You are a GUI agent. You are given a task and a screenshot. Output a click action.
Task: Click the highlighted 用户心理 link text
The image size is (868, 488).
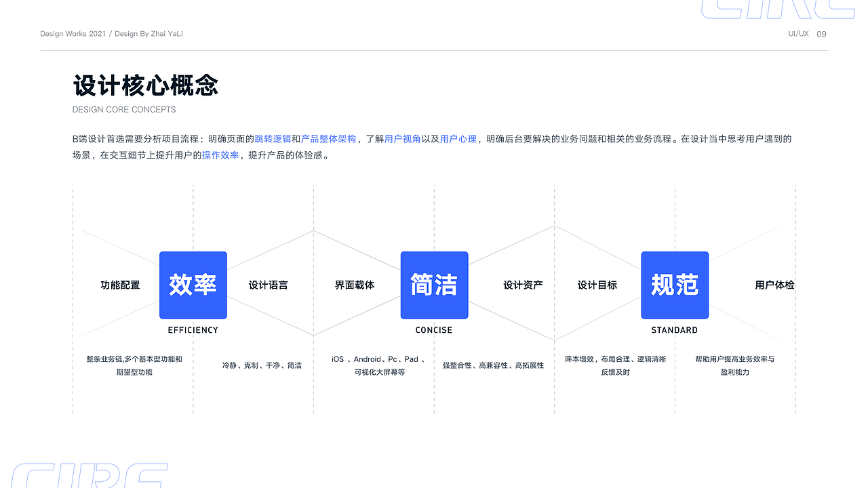(x=458, y=139)
